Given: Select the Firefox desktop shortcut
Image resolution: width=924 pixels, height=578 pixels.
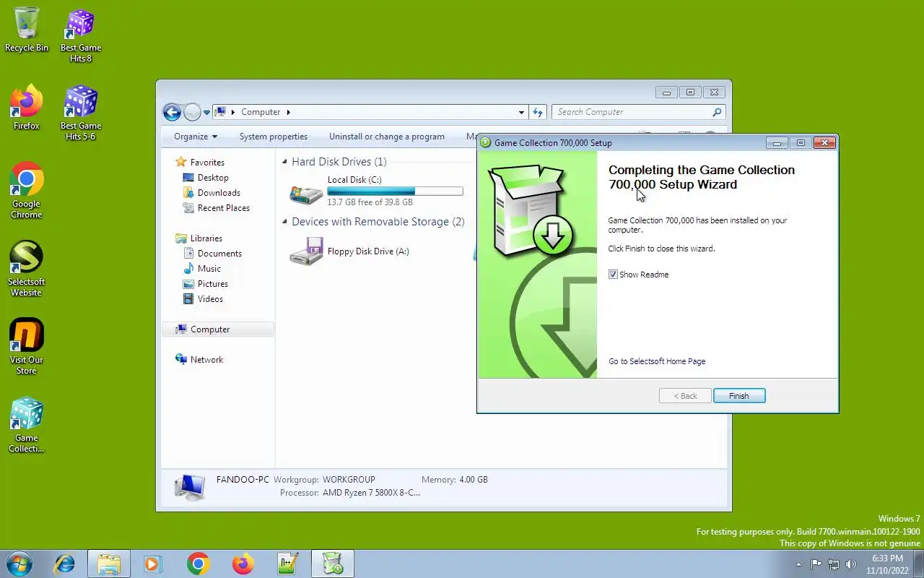Looking at the screenshot, I should tap(27, 108).
